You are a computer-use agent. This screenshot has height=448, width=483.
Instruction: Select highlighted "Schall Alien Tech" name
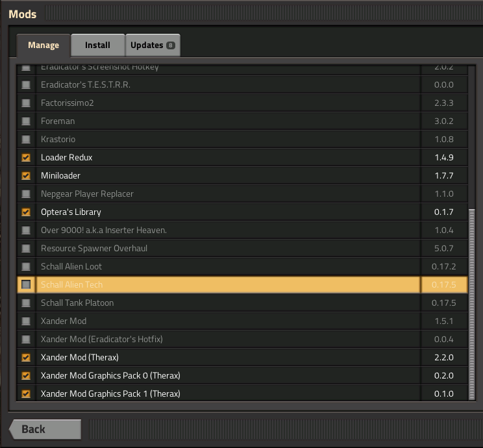[x=72, y=284]
